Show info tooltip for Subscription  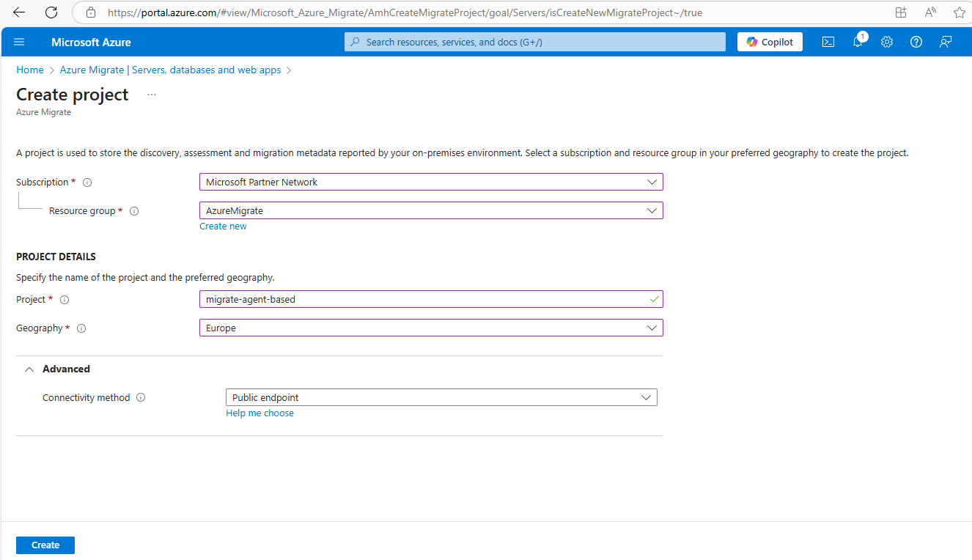coord(87,183)
